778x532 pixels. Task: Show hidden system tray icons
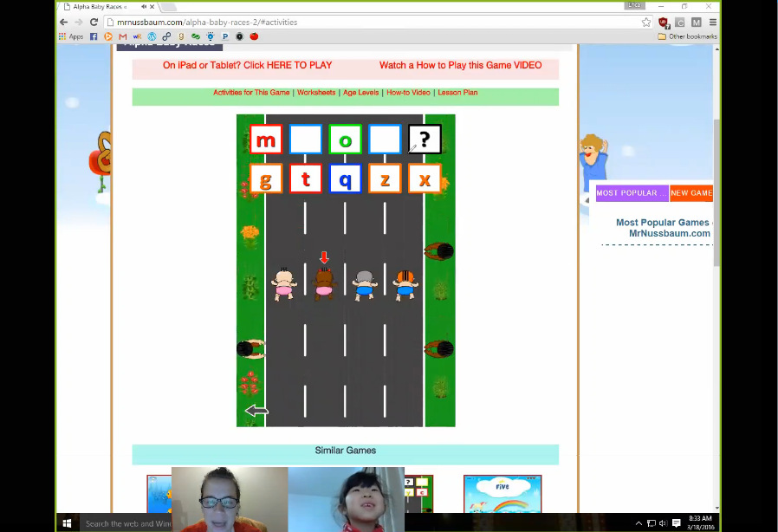[x=639, y=523]
